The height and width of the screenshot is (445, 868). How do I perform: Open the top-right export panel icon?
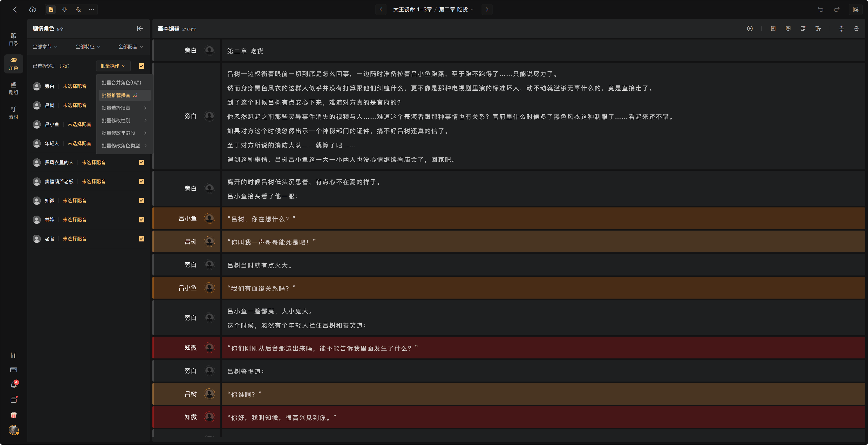[856, 9]
